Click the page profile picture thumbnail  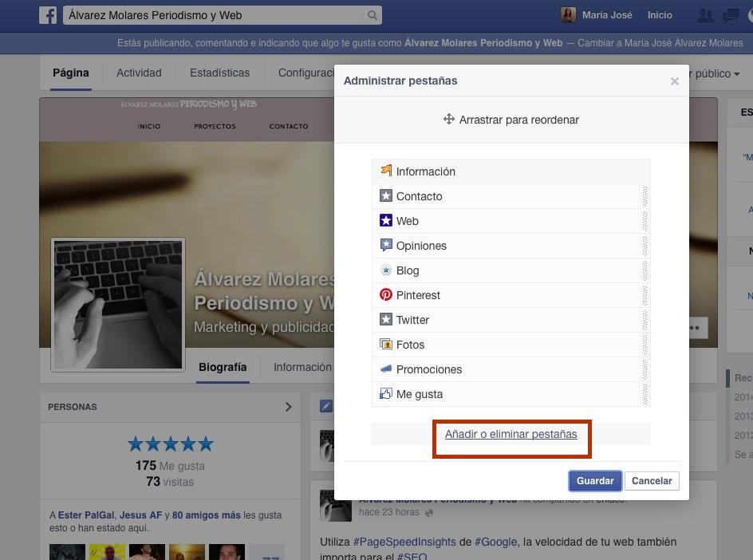point(118,304)
